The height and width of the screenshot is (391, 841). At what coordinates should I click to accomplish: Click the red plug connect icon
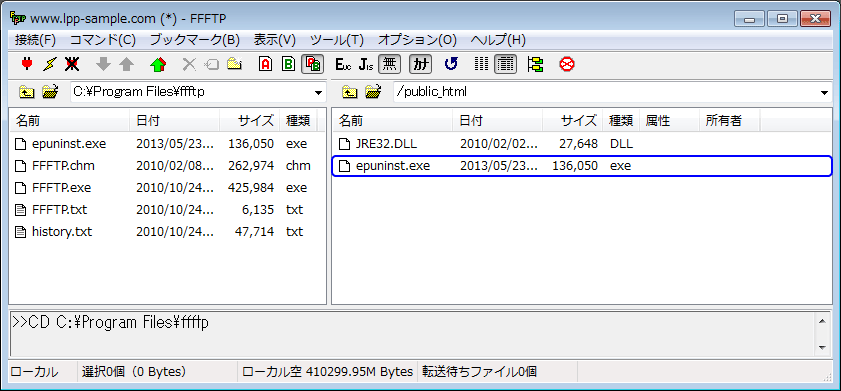26,65
